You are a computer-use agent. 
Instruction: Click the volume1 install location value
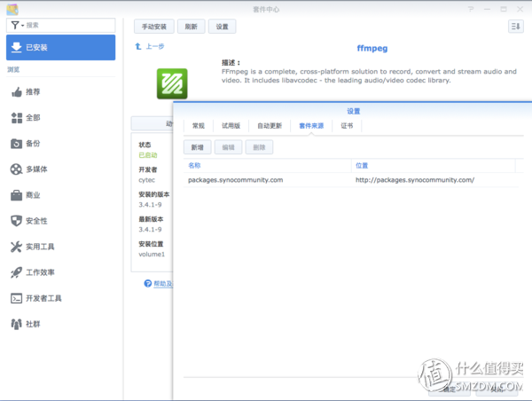pyautogui.click(x=152, y=254)
